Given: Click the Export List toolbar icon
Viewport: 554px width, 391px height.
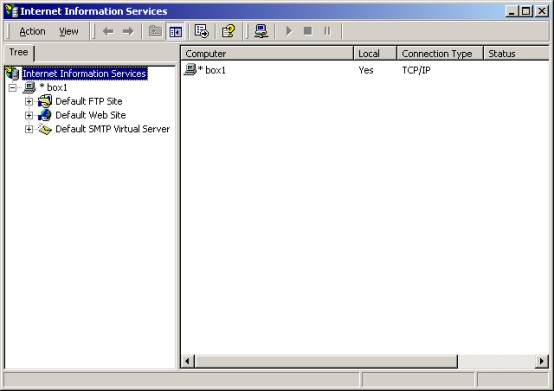Looking at the screenshot, I should click(202, 31).
